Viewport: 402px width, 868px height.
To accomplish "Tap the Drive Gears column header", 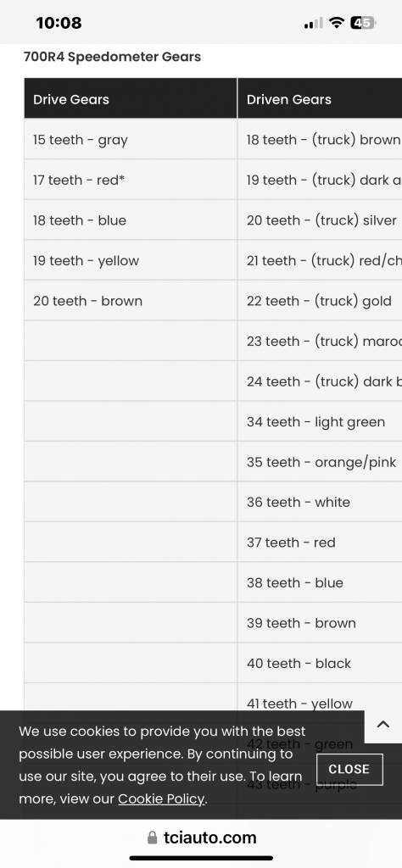I will coord(131,98).
